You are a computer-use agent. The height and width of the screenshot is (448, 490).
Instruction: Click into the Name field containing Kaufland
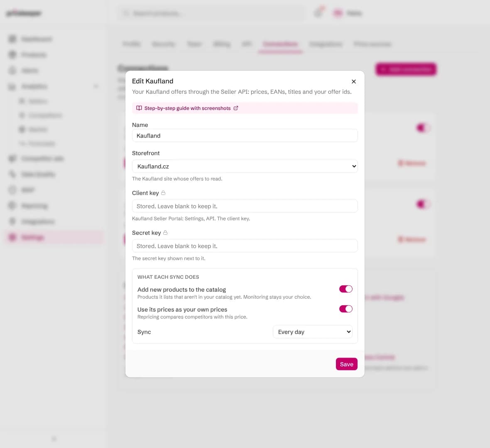(245, 136)
